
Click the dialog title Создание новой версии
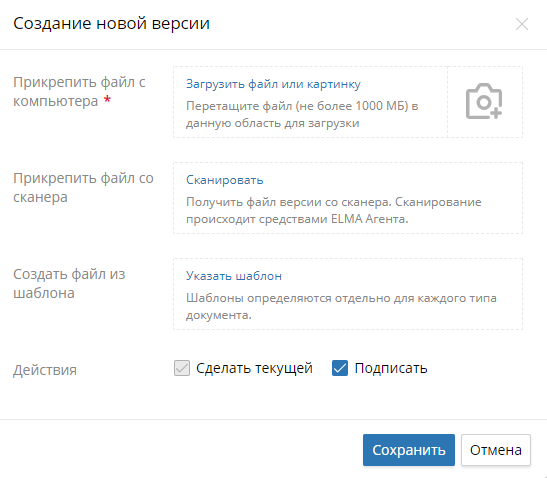pos(112,24)
